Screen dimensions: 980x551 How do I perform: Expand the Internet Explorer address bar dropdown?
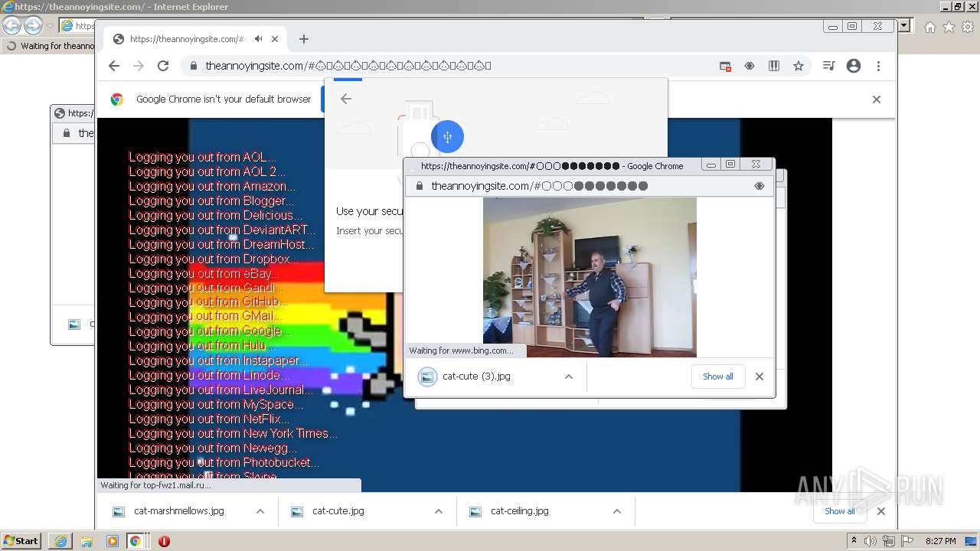pyautogui.click(x=904, y=26)
